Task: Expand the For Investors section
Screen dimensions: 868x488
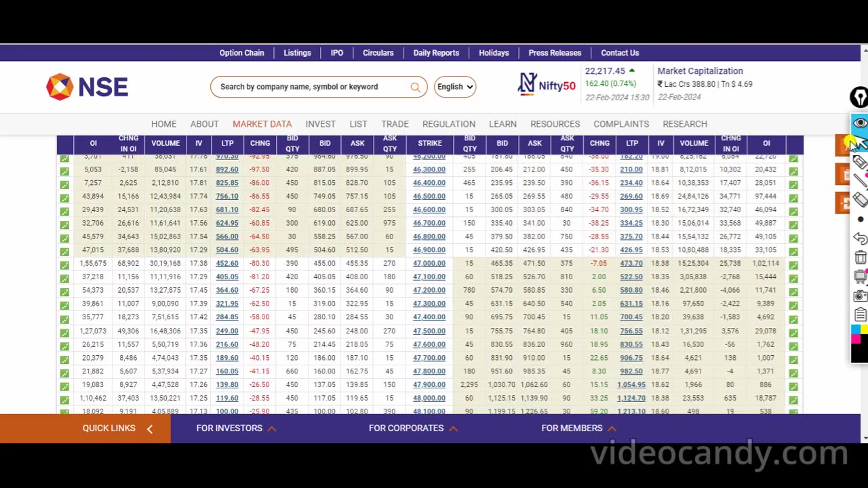Action: 236,428
